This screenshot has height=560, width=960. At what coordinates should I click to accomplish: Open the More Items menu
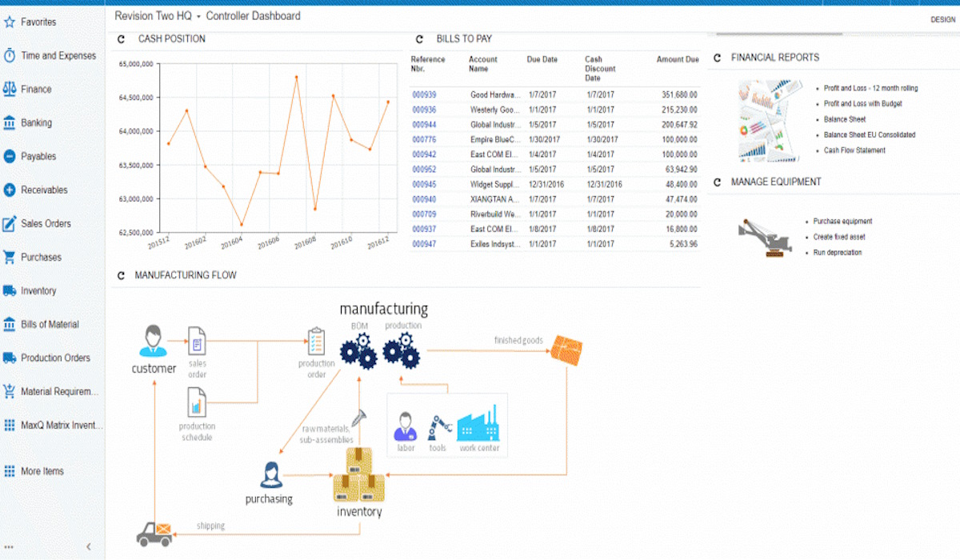42,471
